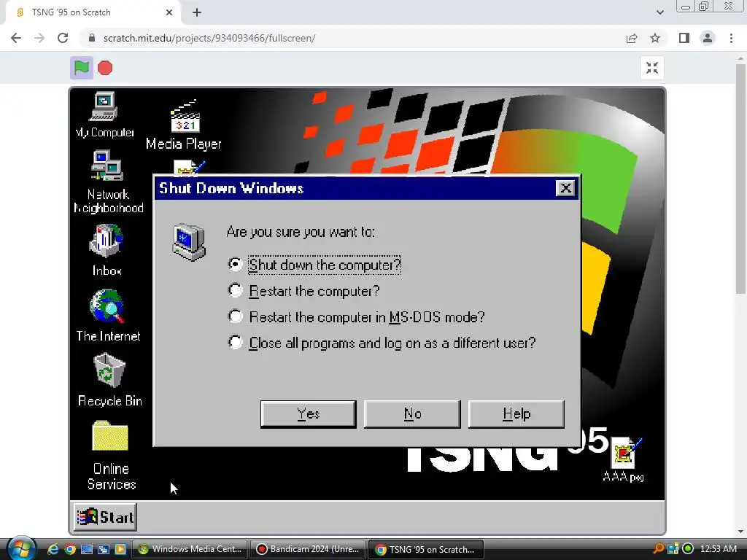Open the Recycle Bin icon
The image size is (747, 560).
point(109,380)
